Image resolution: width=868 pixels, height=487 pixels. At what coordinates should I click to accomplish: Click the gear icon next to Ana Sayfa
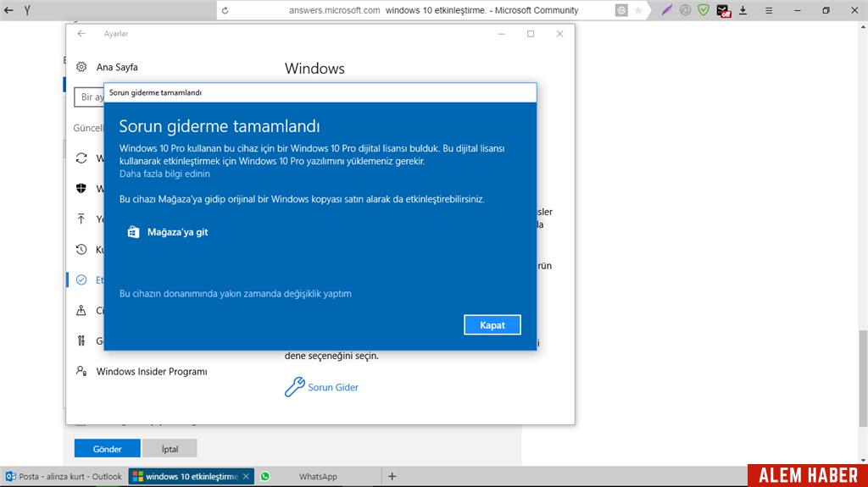(81, 67)
